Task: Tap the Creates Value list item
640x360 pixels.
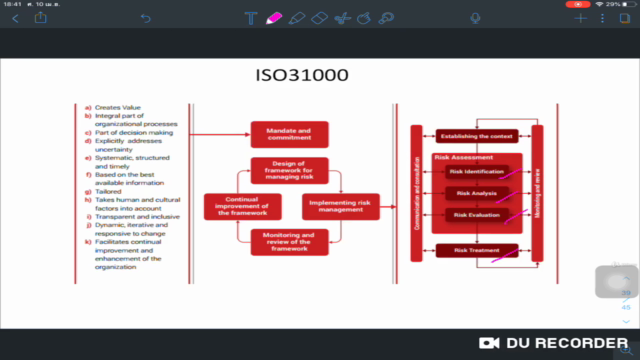Action: point(118,108)
